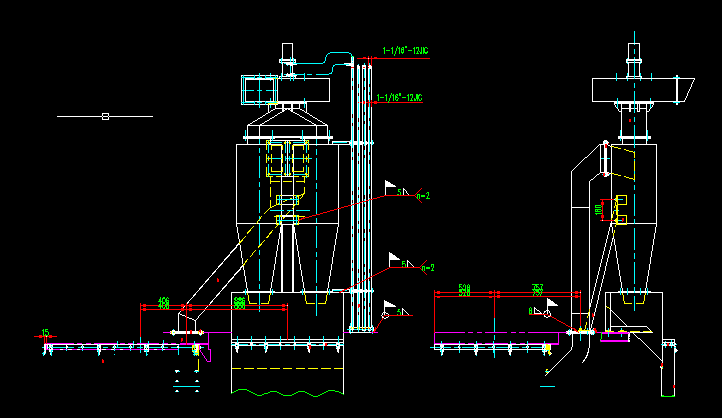Select the "15" dimension text at the drawing's left edge
This screenshot has width=722, height=418.
coord(45,332)
